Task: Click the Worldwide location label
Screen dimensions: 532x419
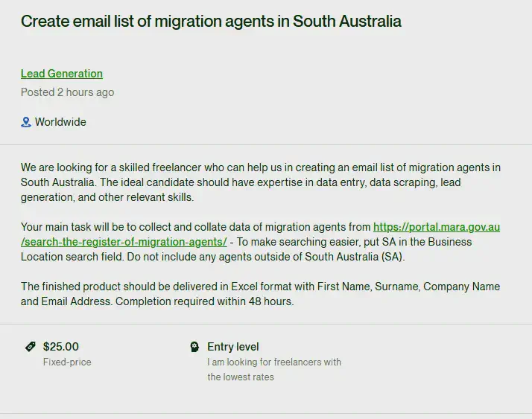Action: [60, 122]
